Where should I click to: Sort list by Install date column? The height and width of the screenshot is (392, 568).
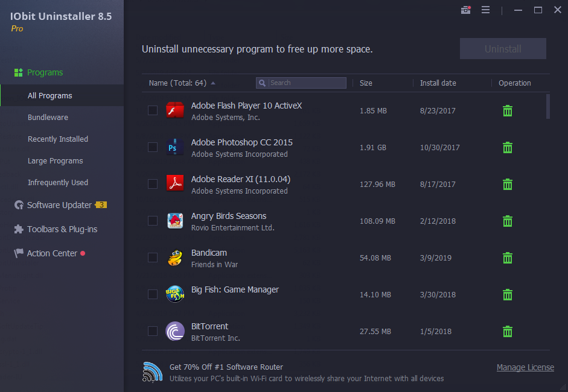[x=438, y=83]
